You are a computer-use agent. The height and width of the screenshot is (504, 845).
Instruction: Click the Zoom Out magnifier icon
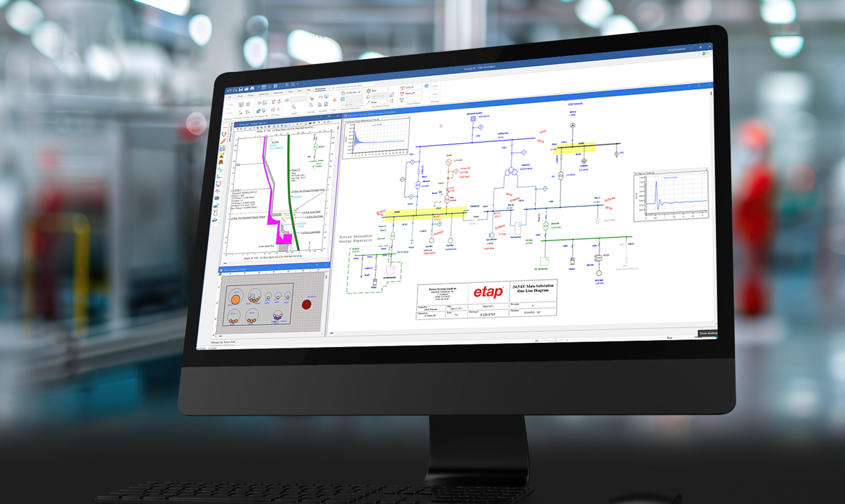293,85
